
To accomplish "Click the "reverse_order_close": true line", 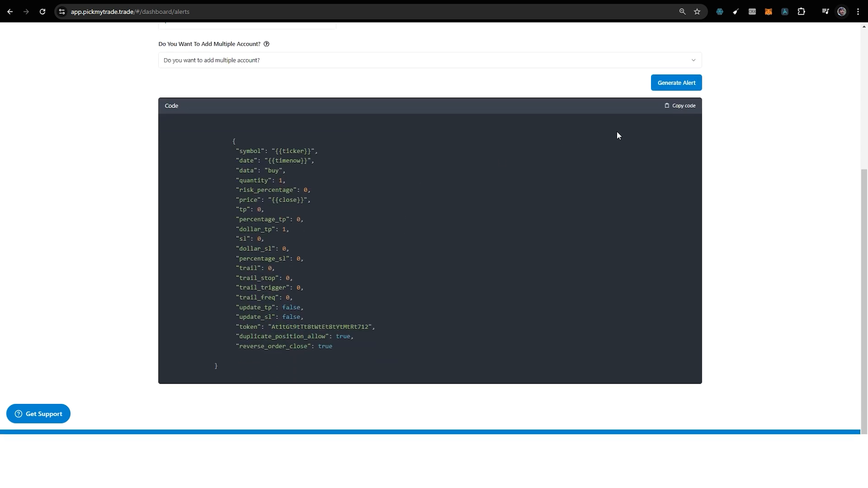I will point(284,346).
